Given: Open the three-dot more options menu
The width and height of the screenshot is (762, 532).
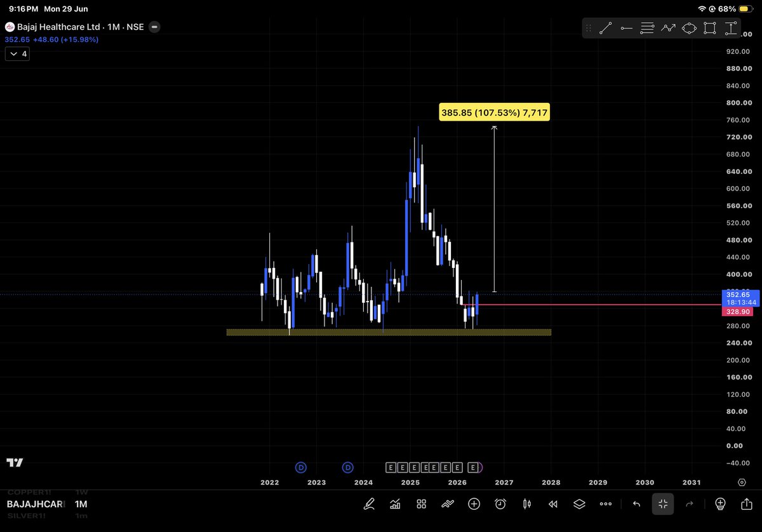Looking at the screenshot, I should (x=606, y=504).
